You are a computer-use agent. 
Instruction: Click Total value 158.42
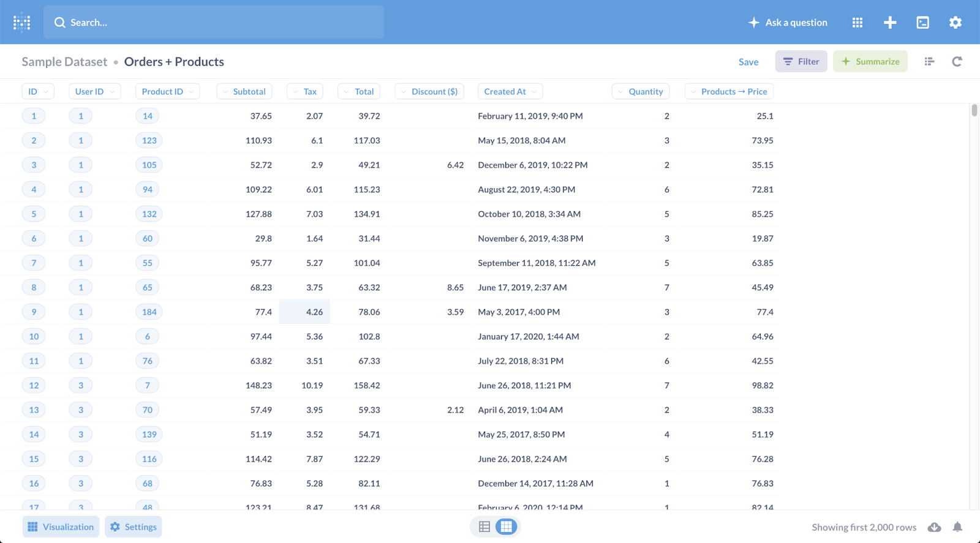(x=367, y=386)
